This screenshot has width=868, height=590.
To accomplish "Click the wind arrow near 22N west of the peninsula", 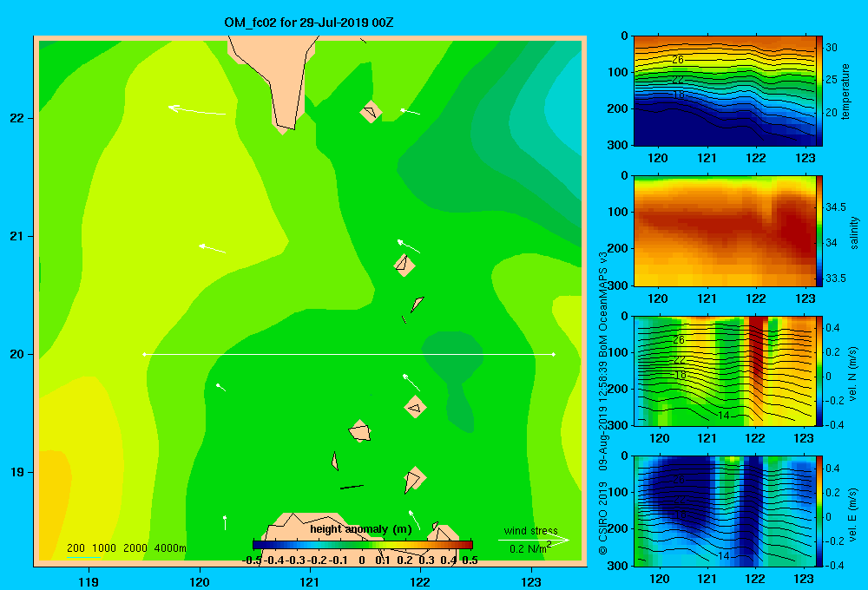I will coord(197,110).
